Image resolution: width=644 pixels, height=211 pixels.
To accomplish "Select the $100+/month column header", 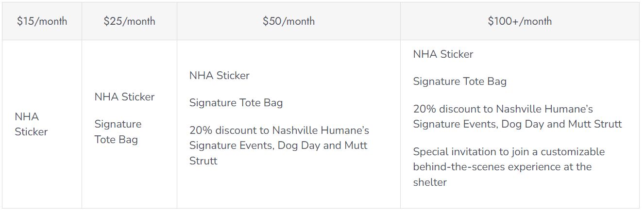I will click(x=520, y=21).
